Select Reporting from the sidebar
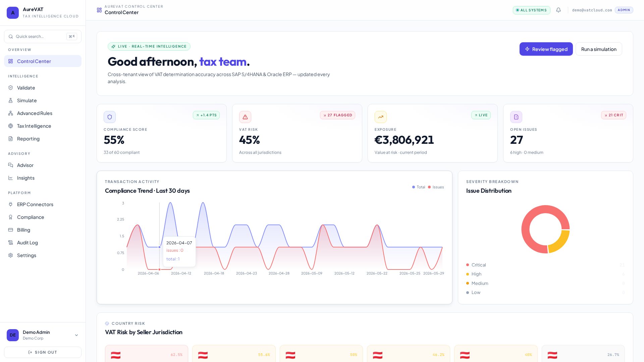 (x=43, y=139)
